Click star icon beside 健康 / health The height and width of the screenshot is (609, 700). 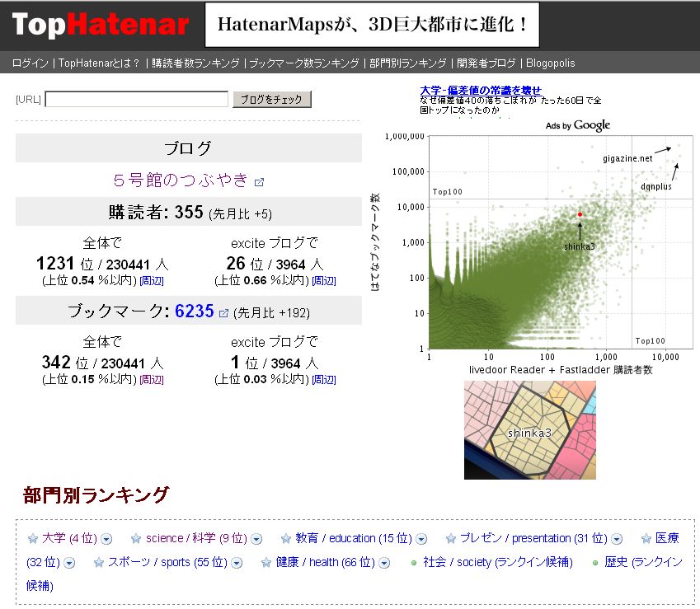point(266,563)
